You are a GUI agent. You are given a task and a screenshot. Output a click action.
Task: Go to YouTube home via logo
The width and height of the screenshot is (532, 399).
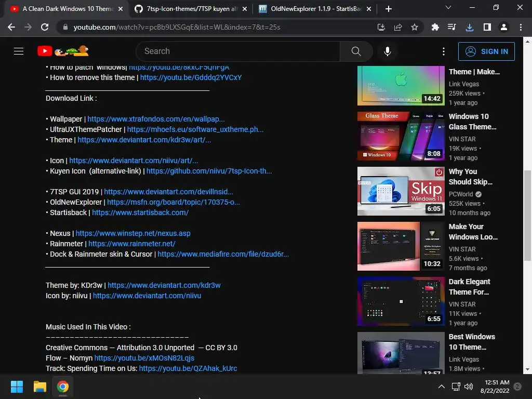(x=63, y=51)
